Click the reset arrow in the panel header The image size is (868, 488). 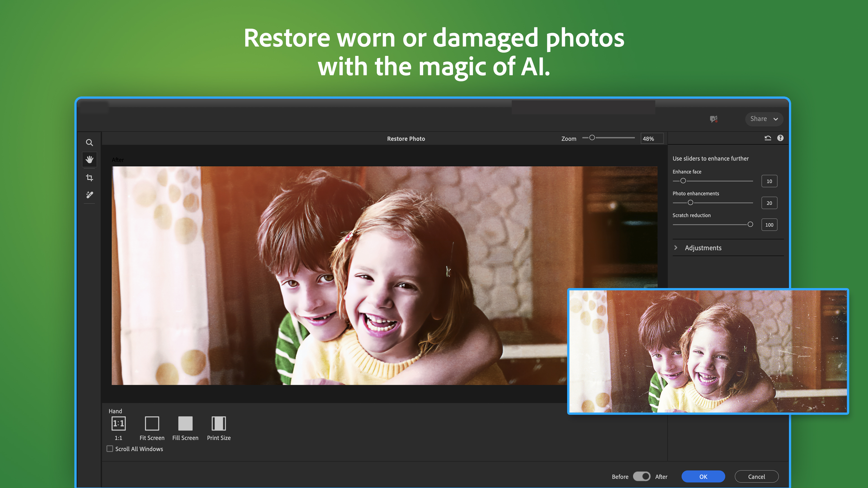768,138
